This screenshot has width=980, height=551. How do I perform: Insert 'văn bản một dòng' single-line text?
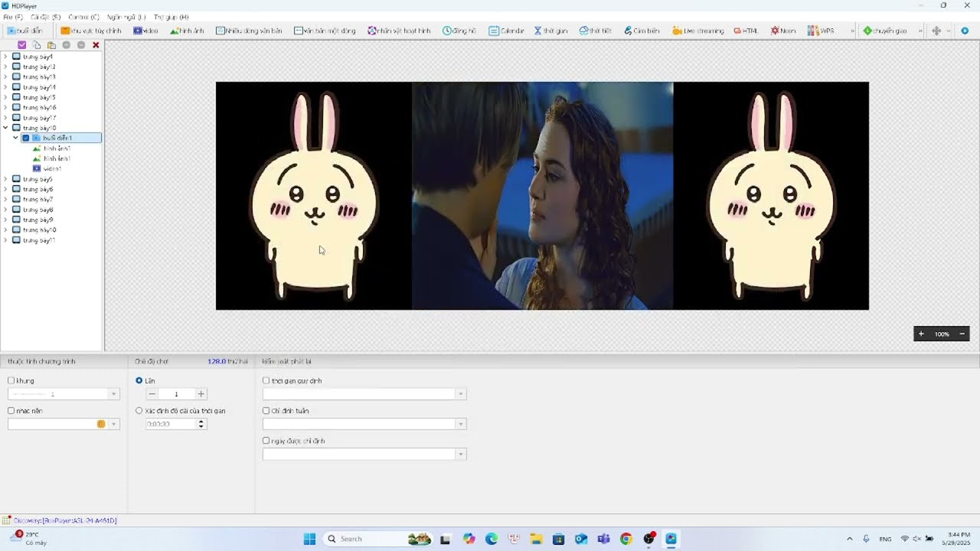coord(325,31)
